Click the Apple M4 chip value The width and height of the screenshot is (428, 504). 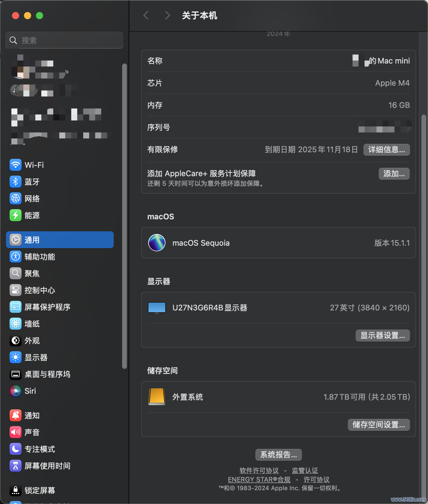point(392,83)
